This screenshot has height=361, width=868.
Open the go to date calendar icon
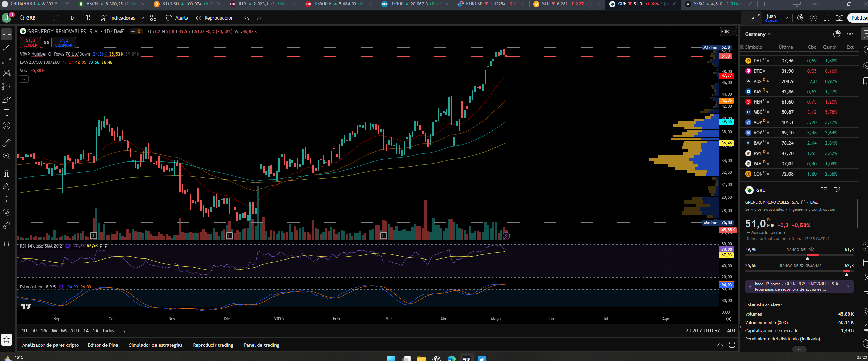(x=126, y=330)
